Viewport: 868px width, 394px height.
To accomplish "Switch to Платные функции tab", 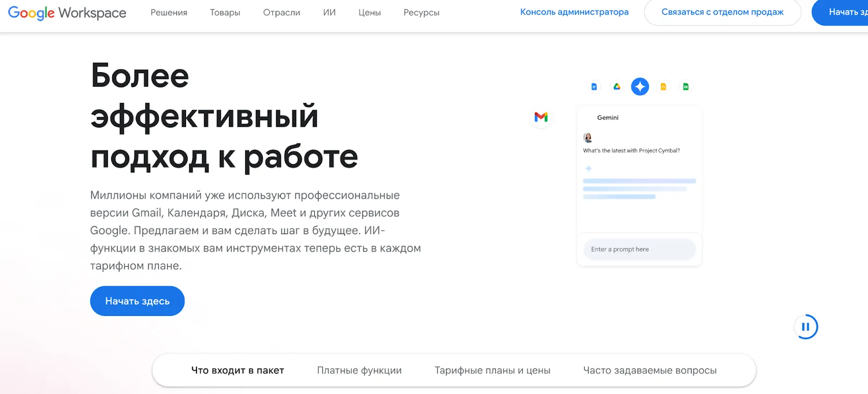I will click(x=359, y=370).
